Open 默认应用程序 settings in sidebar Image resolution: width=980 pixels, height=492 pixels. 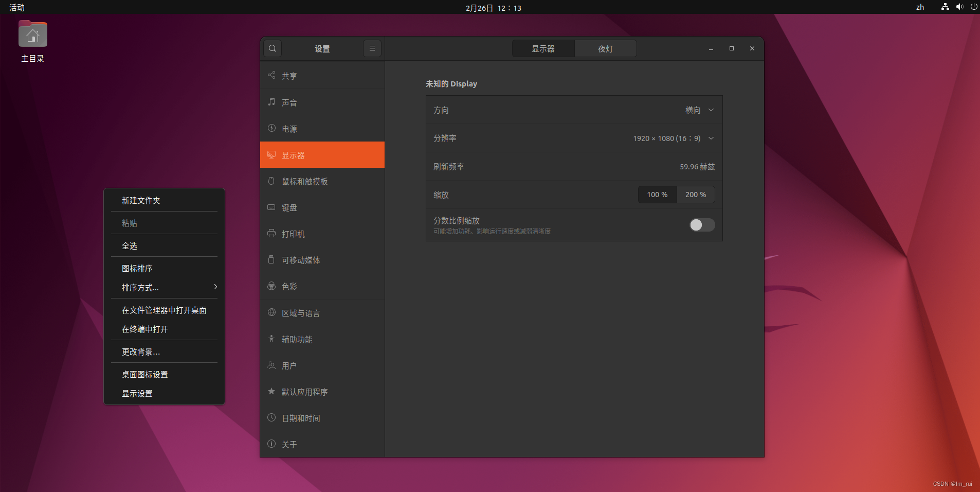point(322,392)
